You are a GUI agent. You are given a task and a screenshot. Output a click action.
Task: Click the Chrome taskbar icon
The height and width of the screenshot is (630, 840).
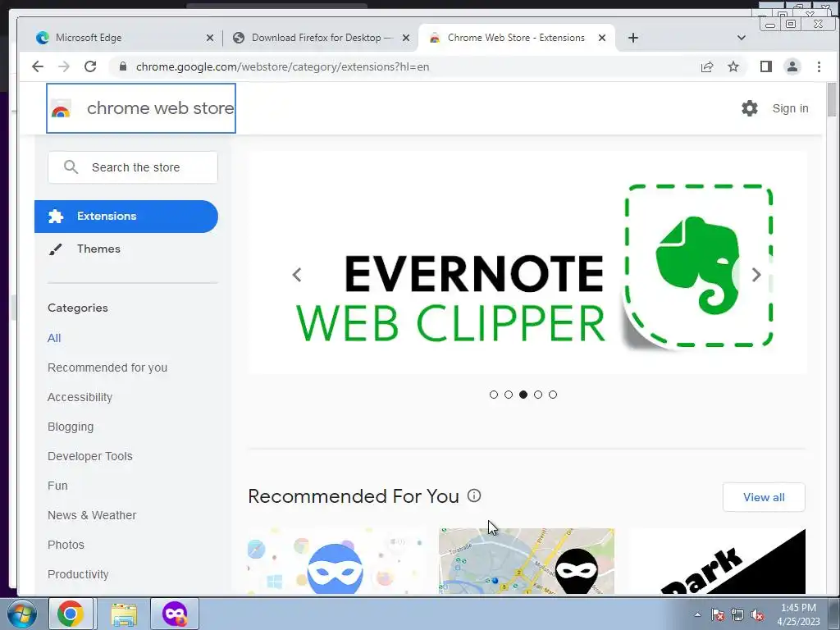tap(71, 614)
